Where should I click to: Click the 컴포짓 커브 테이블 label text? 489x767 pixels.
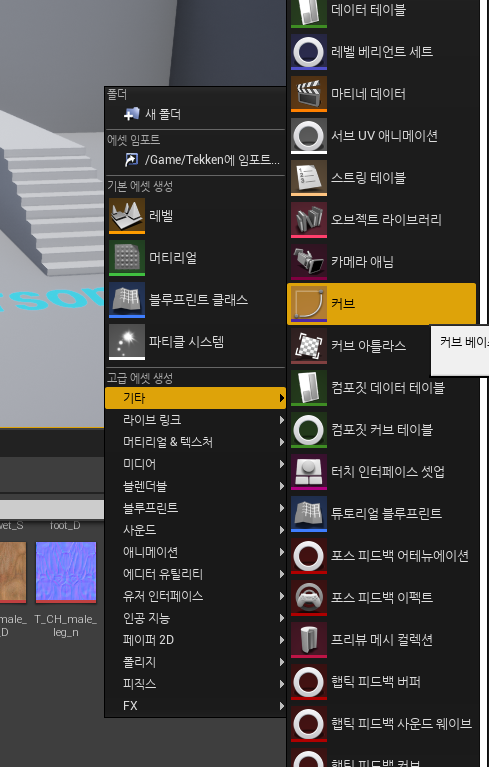coord(382,430)
